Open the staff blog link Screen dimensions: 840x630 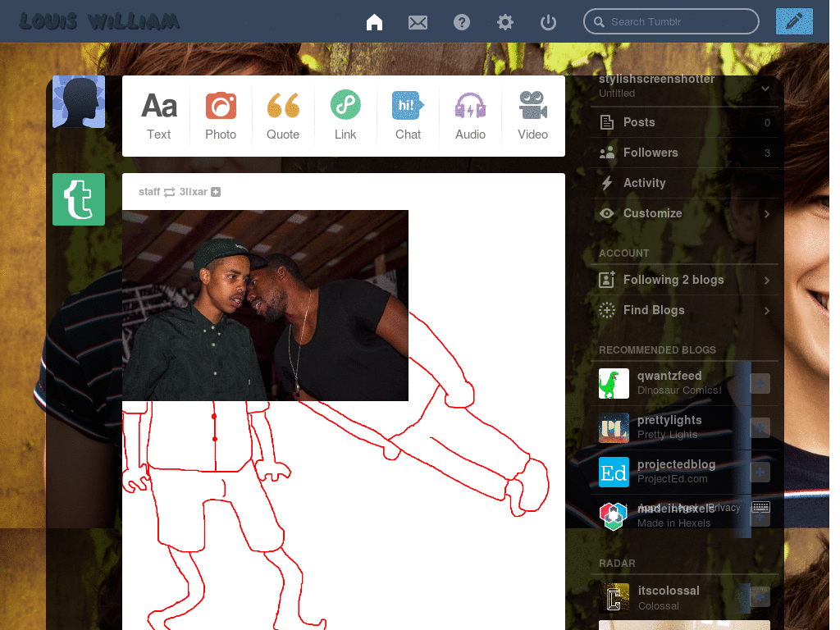coord(149,192)
